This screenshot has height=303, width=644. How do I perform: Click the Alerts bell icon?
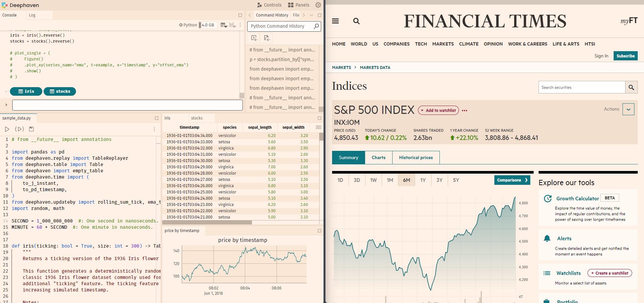coord(548,238)
